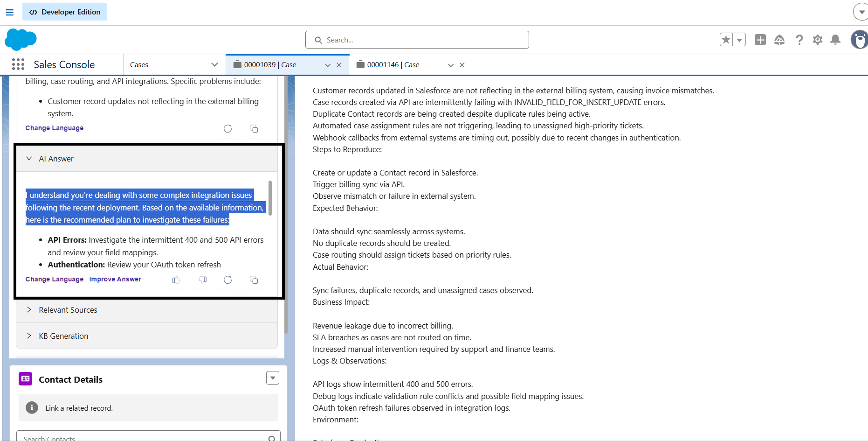Close the 00001146 Case tab
The image size is (868, 441).
pos(462,65)
